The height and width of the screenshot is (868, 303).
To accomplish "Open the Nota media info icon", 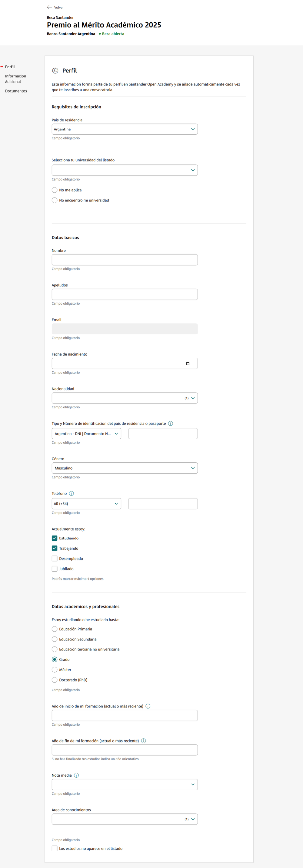I will pyautogui.click(x=76, y=775).
